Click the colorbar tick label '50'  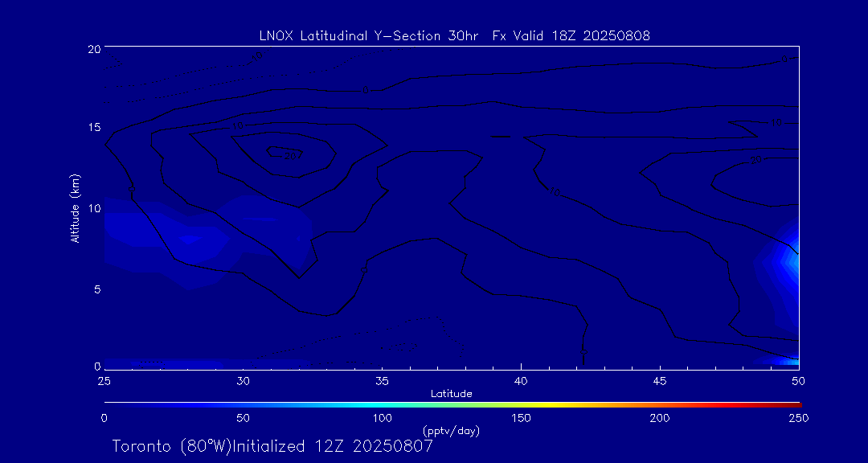tap(244, 418)
